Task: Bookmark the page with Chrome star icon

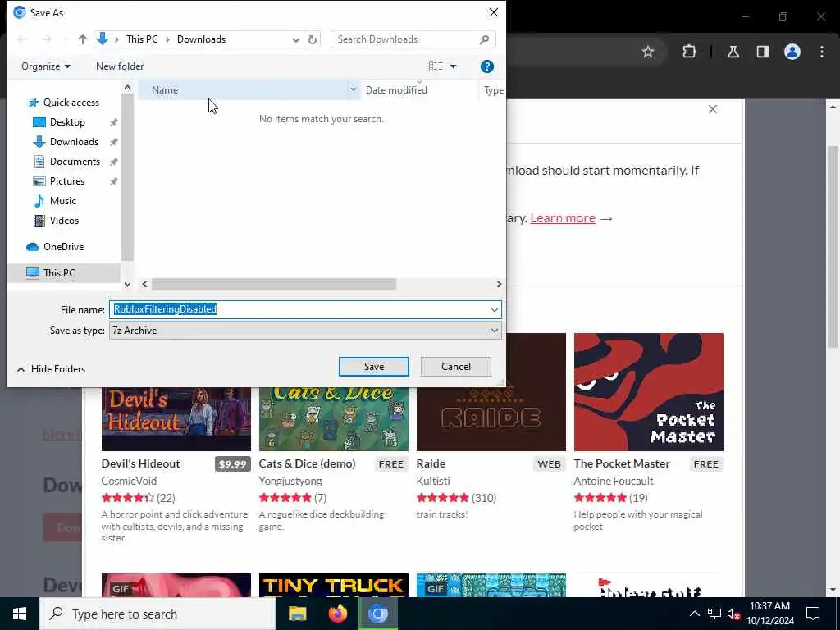Action: [x=648, y=52]
